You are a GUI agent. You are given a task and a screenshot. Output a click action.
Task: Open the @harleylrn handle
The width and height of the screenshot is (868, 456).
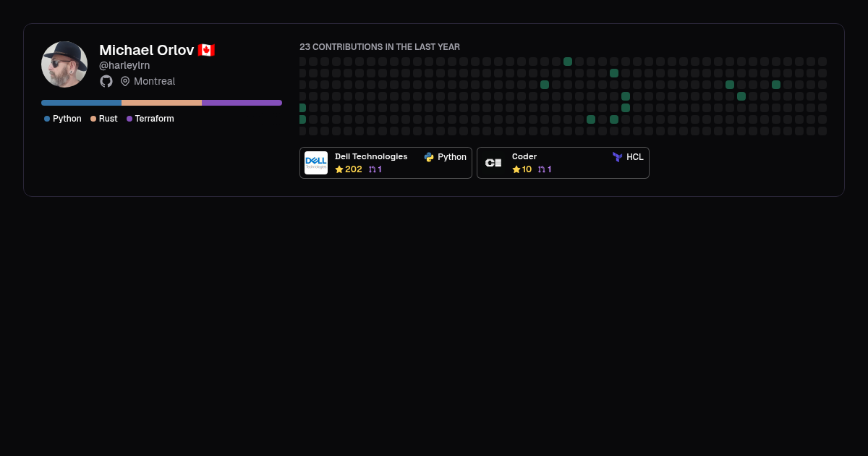(124, 65)
